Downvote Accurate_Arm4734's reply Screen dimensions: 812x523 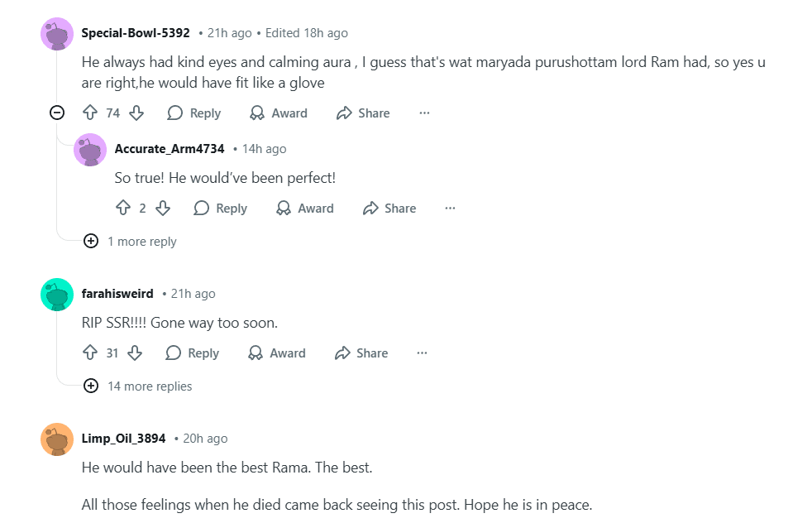163,209
